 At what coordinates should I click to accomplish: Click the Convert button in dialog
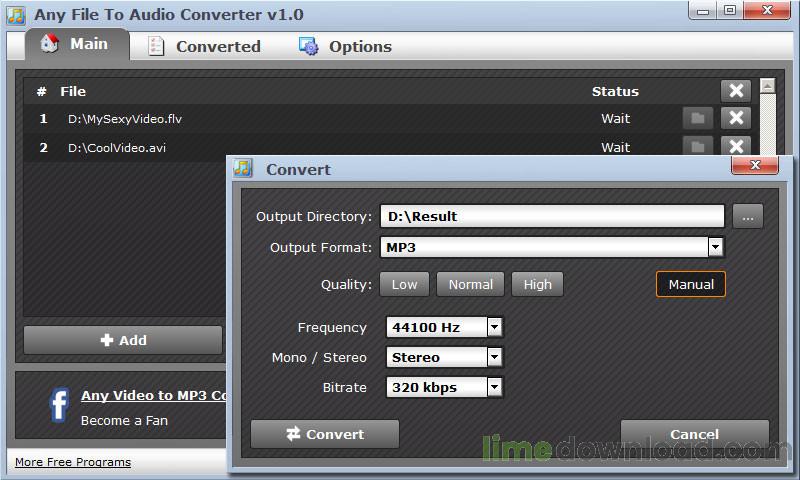pos(325,434)
